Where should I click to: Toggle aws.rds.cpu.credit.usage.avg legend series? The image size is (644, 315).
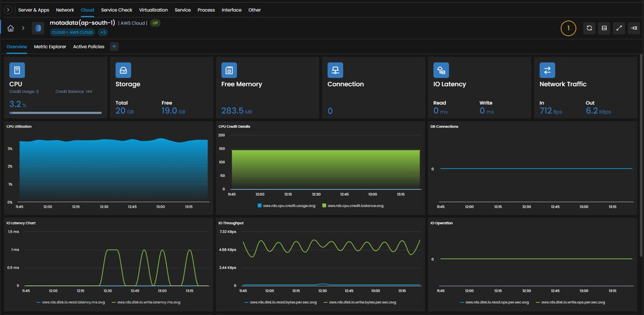(x=286, y=205)
